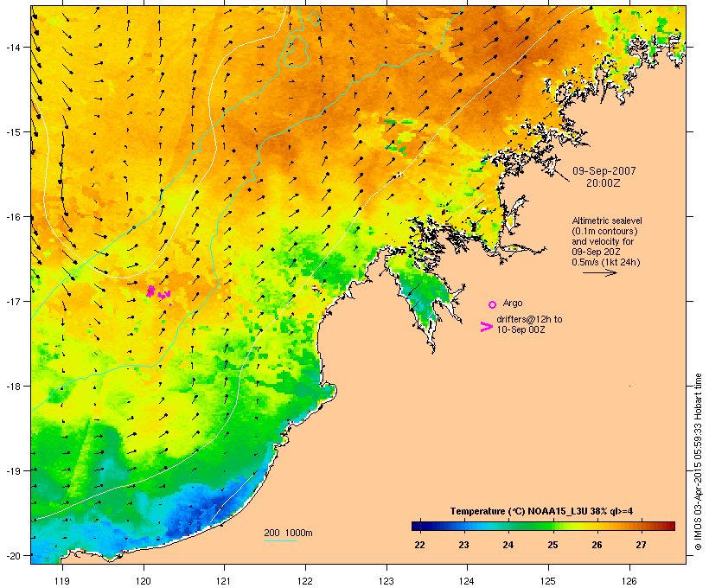Click the '10-Sep 00Z' legend text
Screen dimensions: 709x588
(x=521, y=329)
